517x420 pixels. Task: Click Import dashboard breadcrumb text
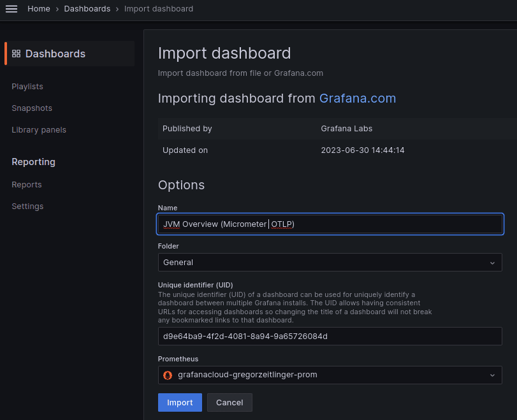(x=159, y=9)
